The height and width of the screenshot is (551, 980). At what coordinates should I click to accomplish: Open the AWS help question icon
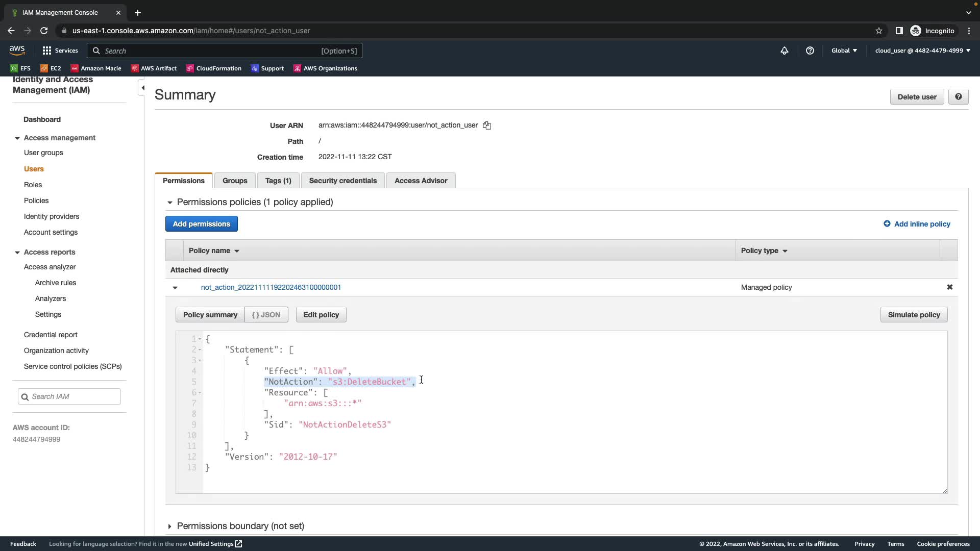pos(810,51)
